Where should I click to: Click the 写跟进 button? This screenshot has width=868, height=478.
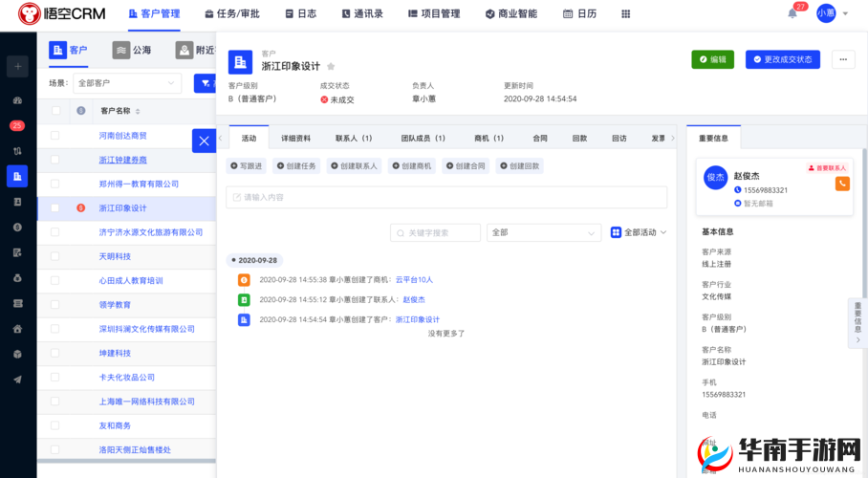click(x=247, y=165)
